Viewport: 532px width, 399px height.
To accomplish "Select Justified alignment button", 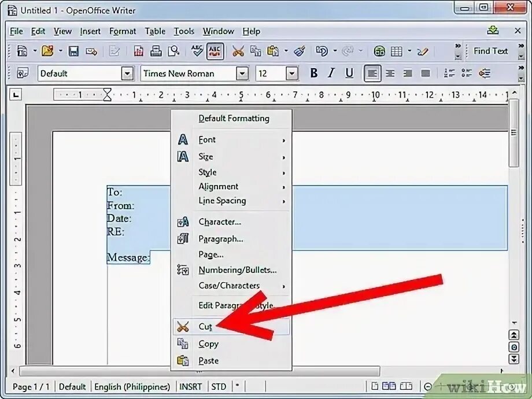I will click(x=426, y=73).
